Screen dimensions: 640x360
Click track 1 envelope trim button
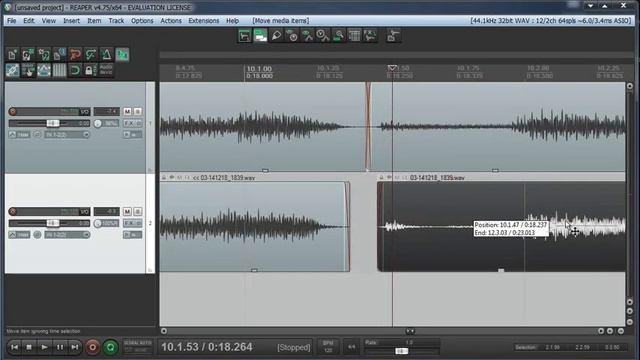coord(19,134)
